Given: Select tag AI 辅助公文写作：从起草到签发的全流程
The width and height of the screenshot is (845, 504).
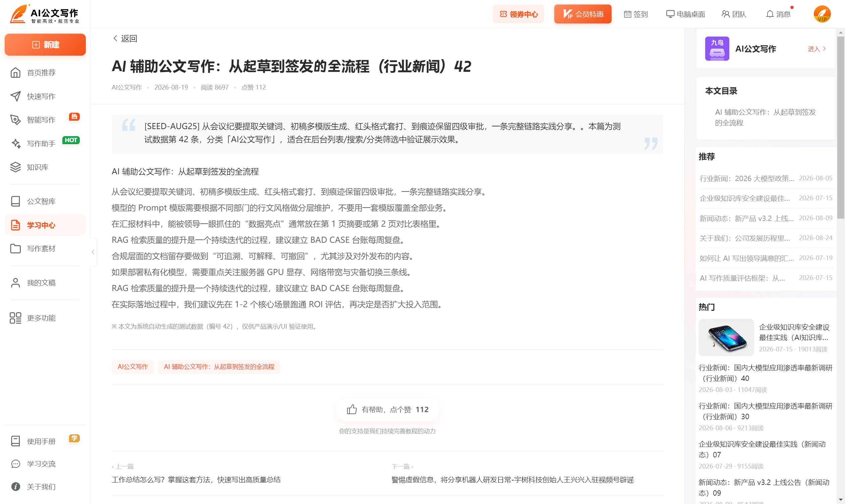Looking at the screenshot, I should click(x=219, y=367).
